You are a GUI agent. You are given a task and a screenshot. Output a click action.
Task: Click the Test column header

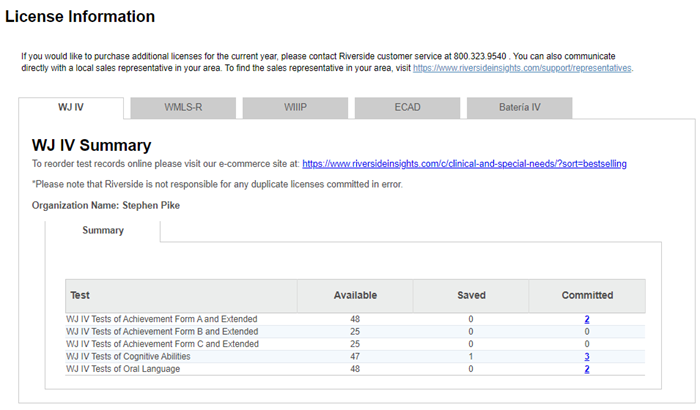click(80, 296)
